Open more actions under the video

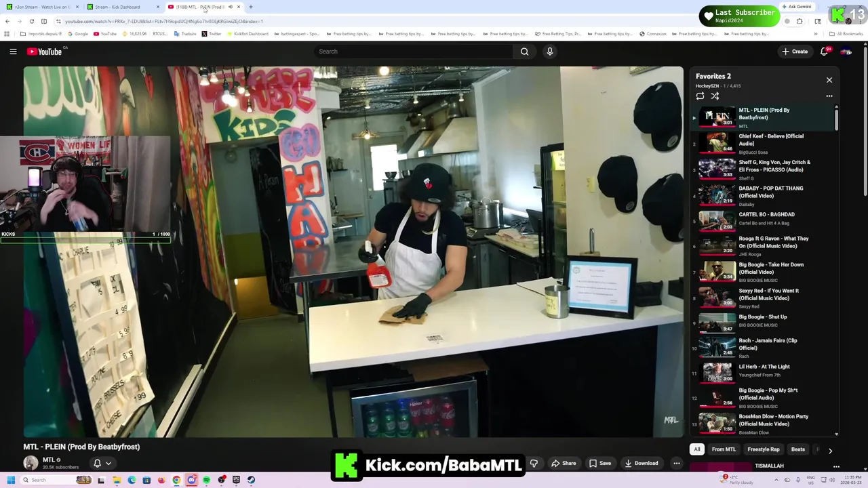pos(676,464)
